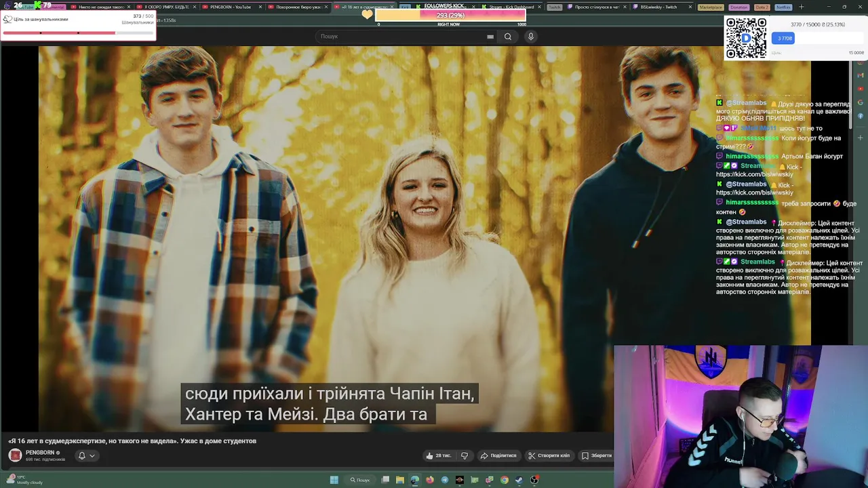Open Firefox from the taskbar

[x=430, y=480]
